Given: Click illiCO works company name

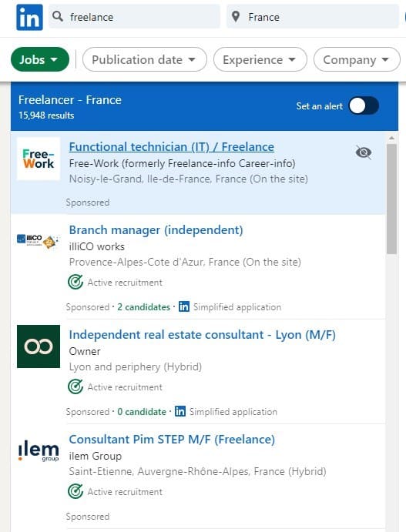Looking at the screenshot, I should click(97, 246).
